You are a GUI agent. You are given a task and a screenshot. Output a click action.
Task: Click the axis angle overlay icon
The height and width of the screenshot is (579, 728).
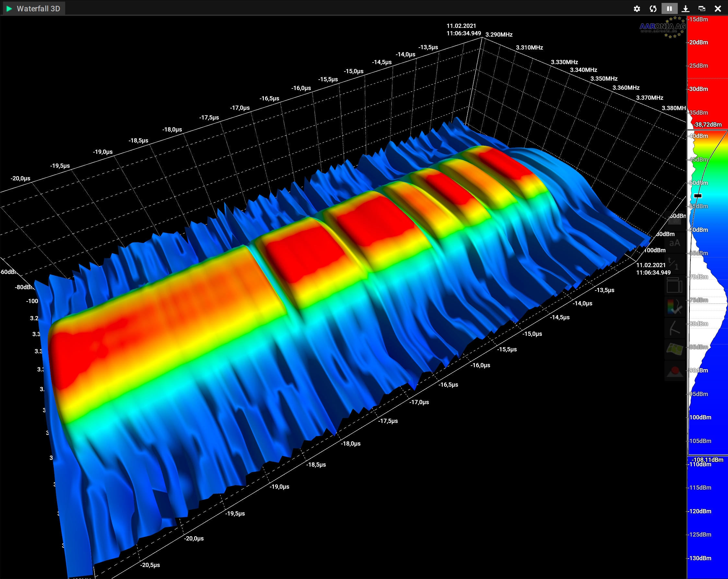[675, 328]
